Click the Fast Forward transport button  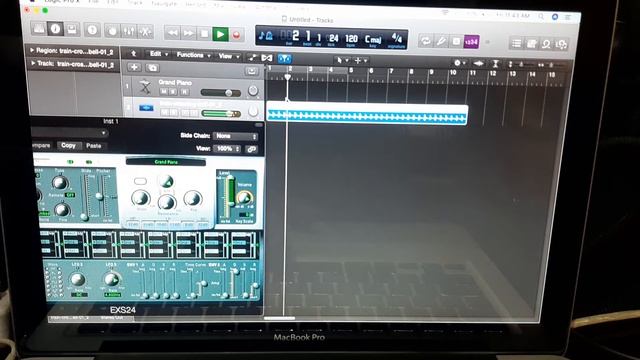(x=188, y=33)
